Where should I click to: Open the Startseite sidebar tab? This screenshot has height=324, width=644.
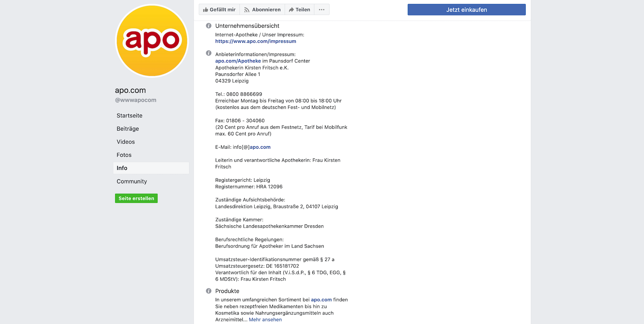(x=130, y=116)
